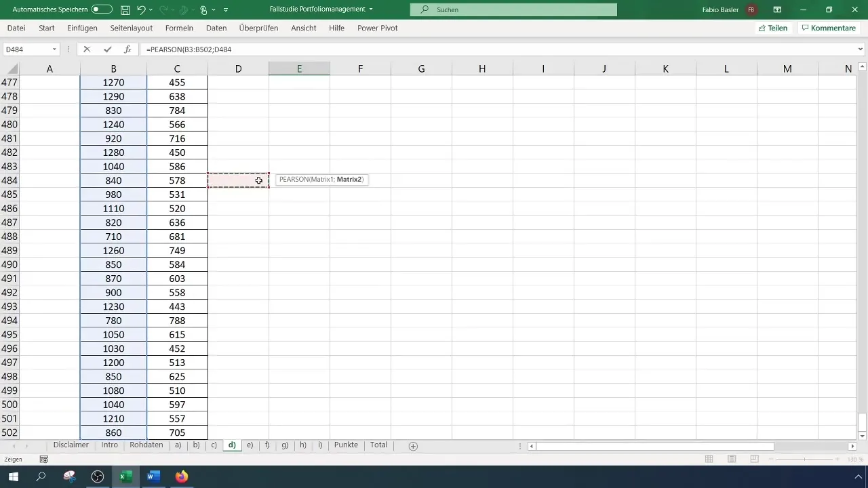
Task: Open the Power Pivot ribbon tab
Action: (x=377, y=28)
